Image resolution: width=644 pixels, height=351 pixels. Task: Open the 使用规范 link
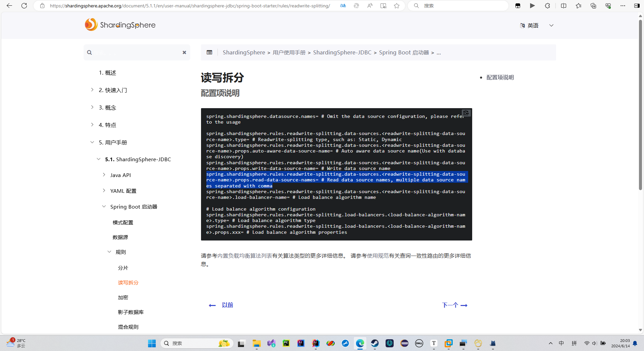pyautogui.click(x=378, y=256)
